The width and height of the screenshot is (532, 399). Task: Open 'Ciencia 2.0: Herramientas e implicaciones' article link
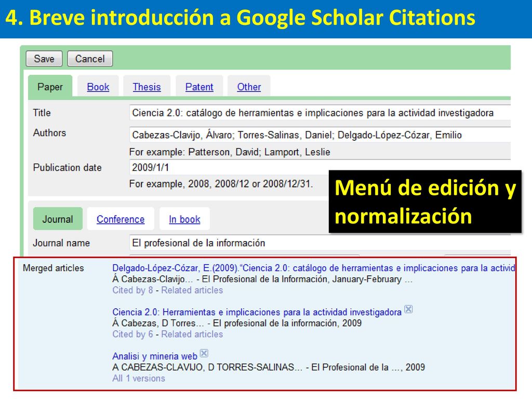[257, 312]
